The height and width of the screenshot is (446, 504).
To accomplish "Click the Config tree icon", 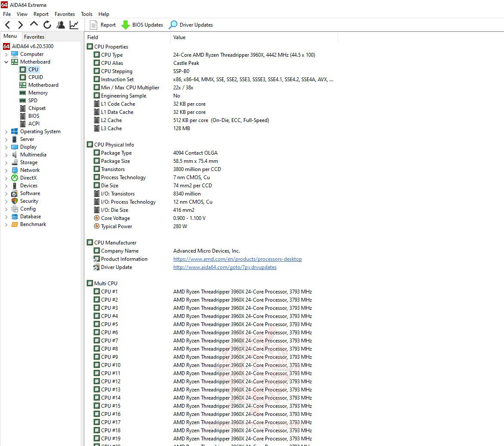I will pos(15,209).
